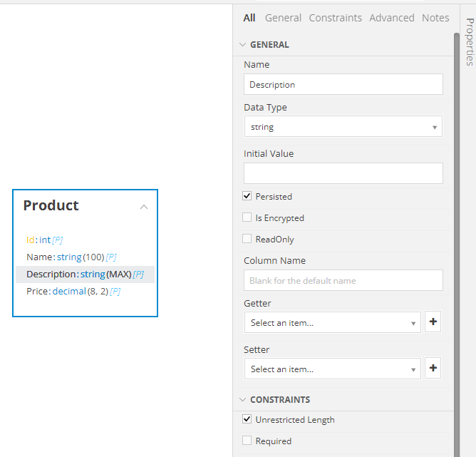Disable Unrestricted Length checkbox
This screenshot has height=457, width=476.
pos(247,419)
